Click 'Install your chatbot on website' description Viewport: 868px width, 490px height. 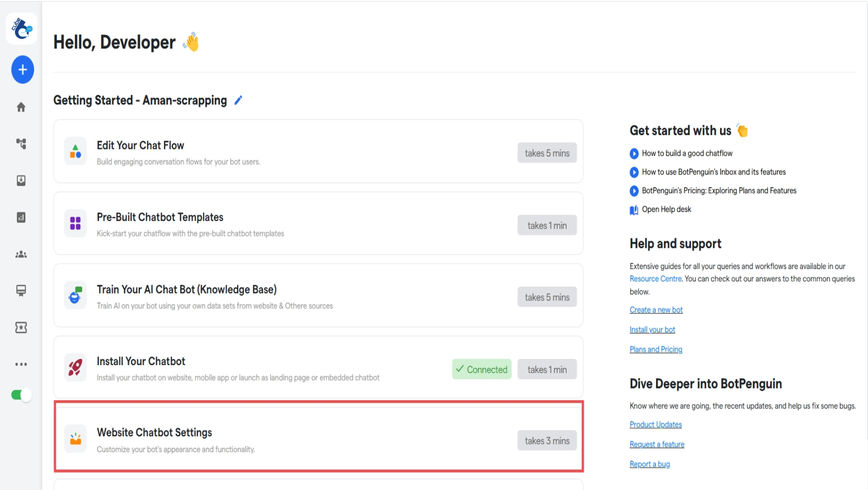[x=238, y=378]
